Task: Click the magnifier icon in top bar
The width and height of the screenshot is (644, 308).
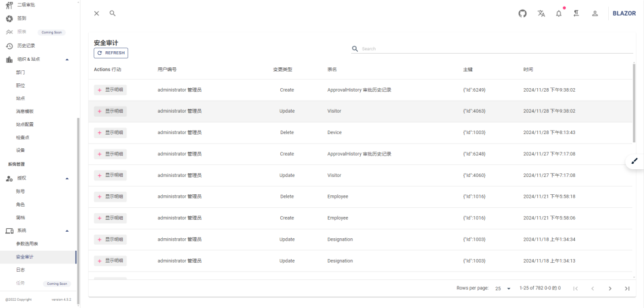Action: tap(113, 13)
